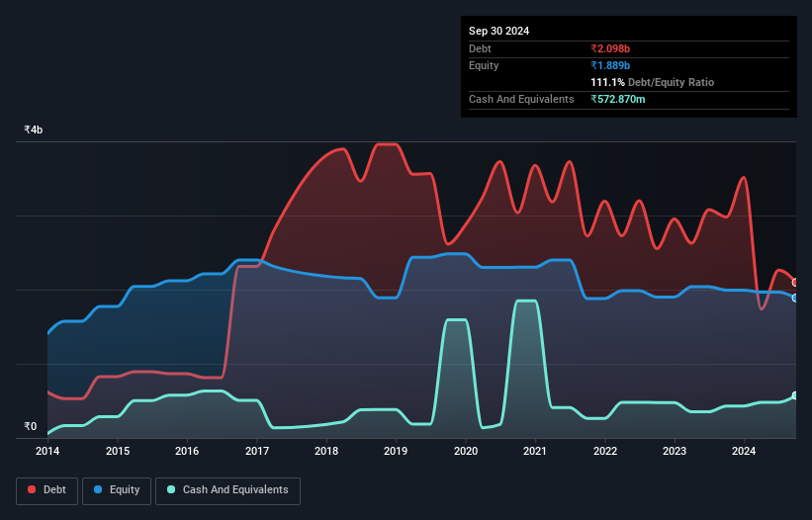This screenshot has width=812, height=520.
Task: Click the 2014 x-axis label
Action: [x=47, y=451]
